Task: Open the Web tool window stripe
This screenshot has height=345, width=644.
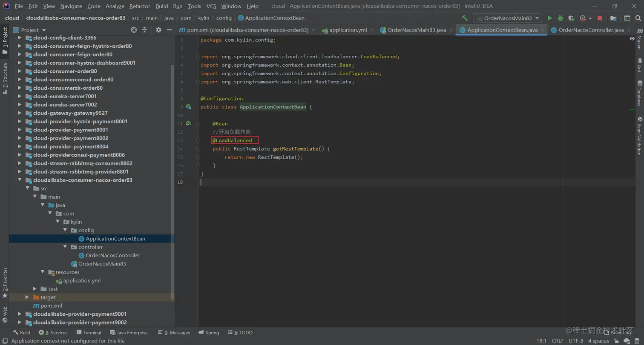Action: click(5, 315)
